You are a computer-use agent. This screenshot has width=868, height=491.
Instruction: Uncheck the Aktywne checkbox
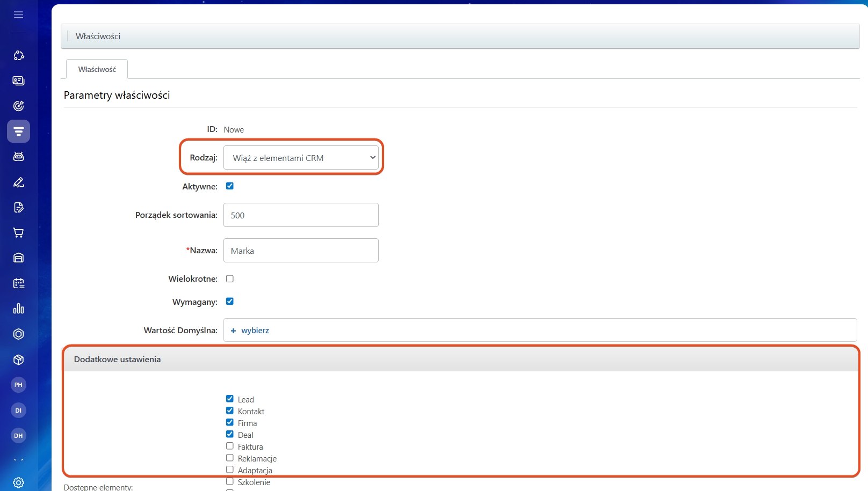230,186
